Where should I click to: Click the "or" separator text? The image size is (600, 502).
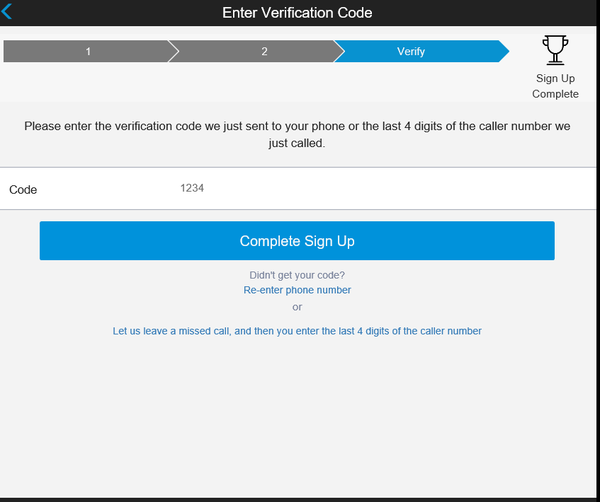[297, 307]
